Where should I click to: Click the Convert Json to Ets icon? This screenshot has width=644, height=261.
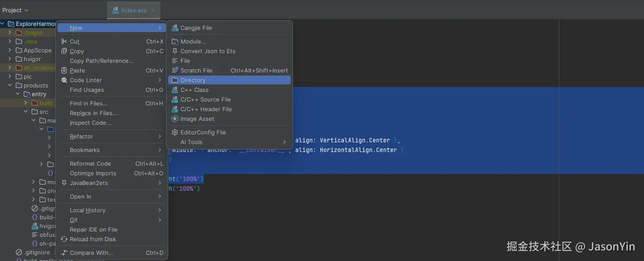click(x=175, y=51)
